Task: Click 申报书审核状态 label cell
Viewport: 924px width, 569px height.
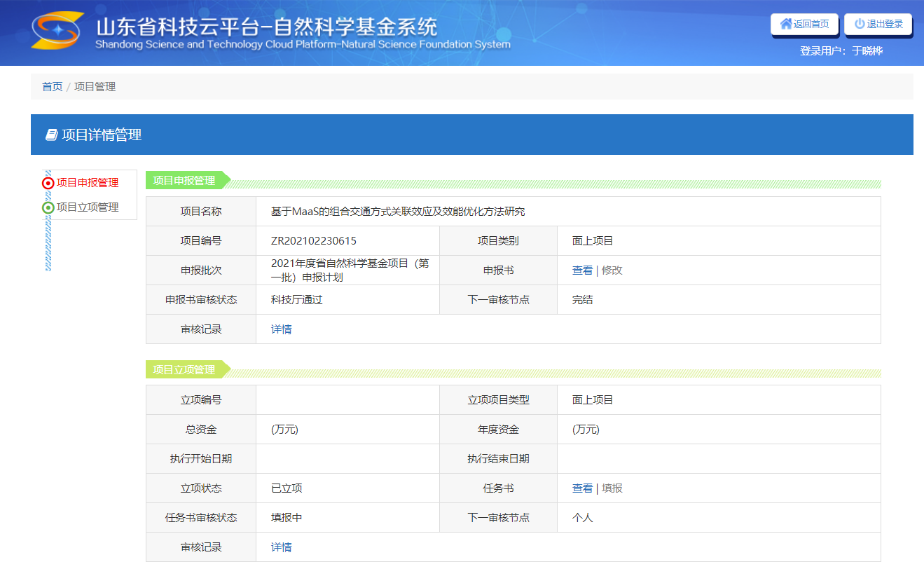Action: (x=201, y=300)
